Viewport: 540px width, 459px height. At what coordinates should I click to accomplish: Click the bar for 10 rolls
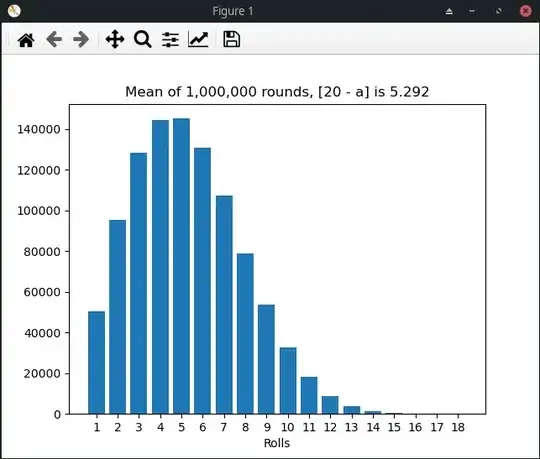tap(288, 381)
